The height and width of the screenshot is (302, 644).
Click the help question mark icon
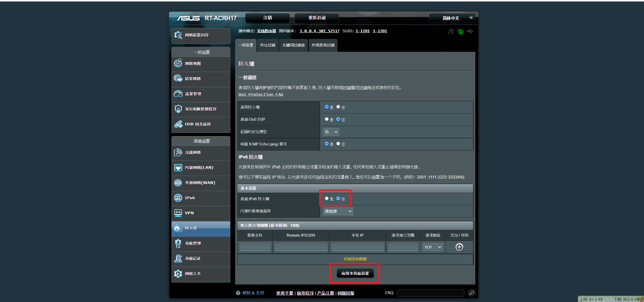pyautogui.click(x=238, y=293)
